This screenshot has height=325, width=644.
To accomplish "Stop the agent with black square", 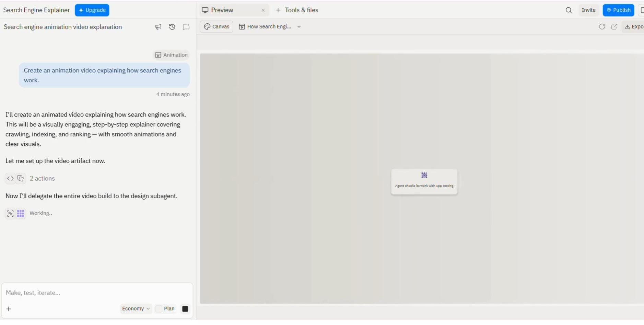I will [x=185, y=309].
